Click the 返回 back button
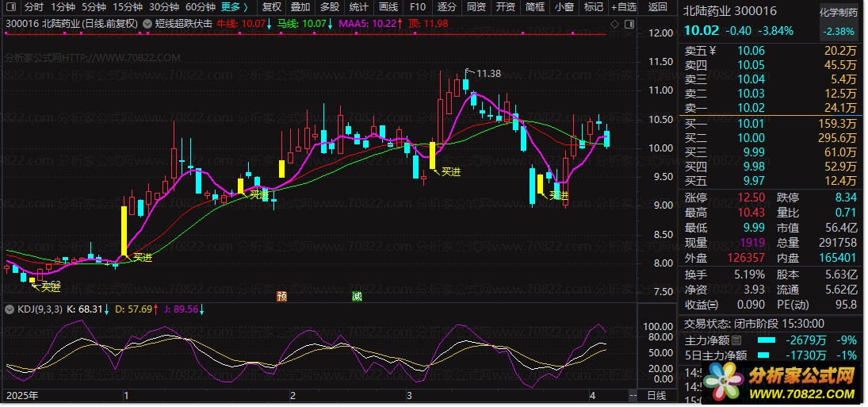The image size is (868, 407). [x=658, y=7]
